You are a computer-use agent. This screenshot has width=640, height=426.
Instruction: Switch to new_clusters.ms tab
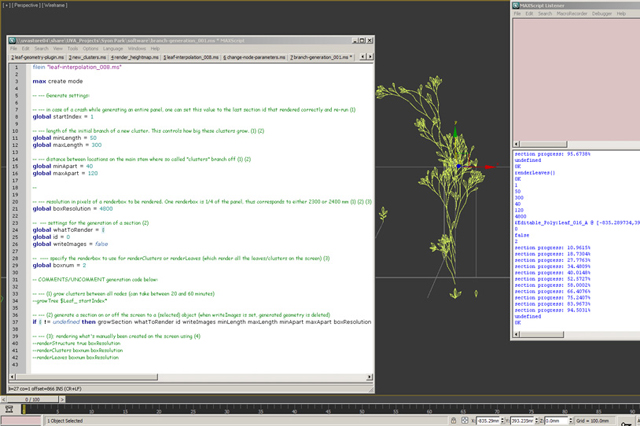tap(87, 57)
